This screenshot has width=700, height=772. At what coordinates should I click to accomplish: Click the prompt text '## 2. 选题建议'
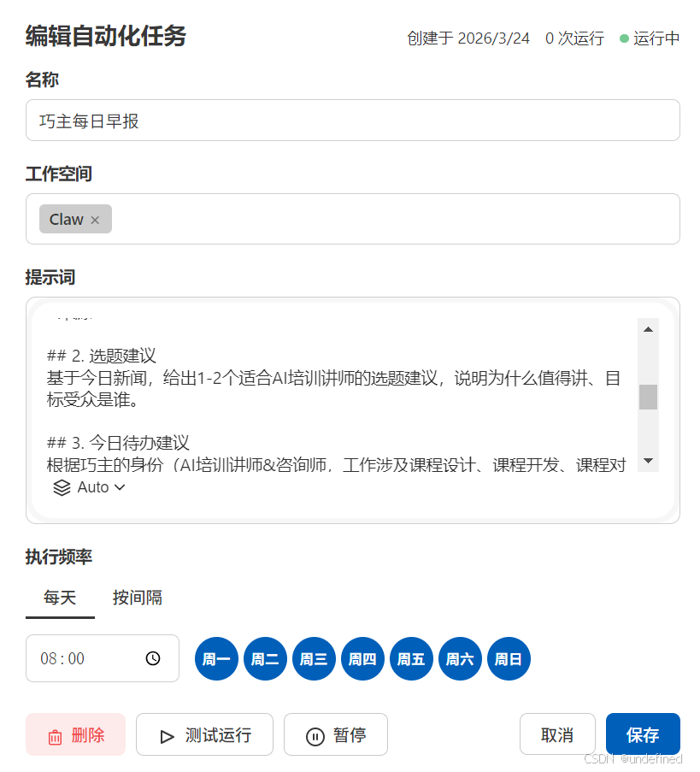pyautogui.click(x=102, y=356)
